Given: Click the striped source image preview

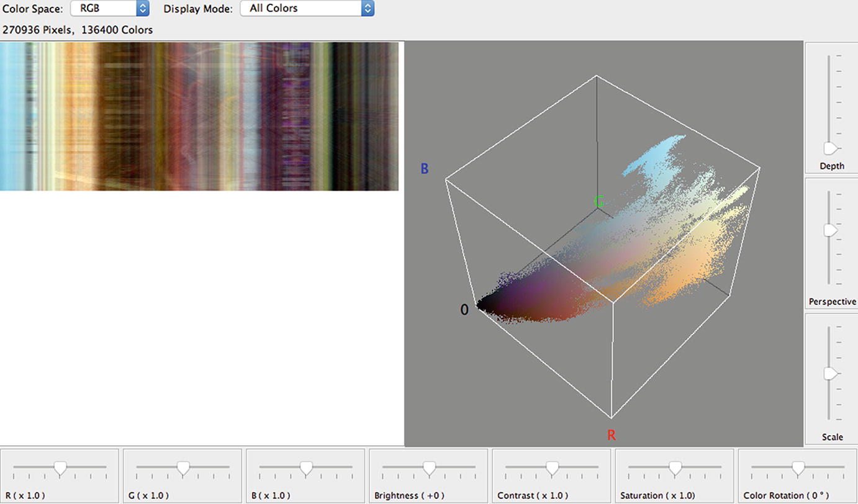Looking at the screenshot, I should (x=199, y=116).
